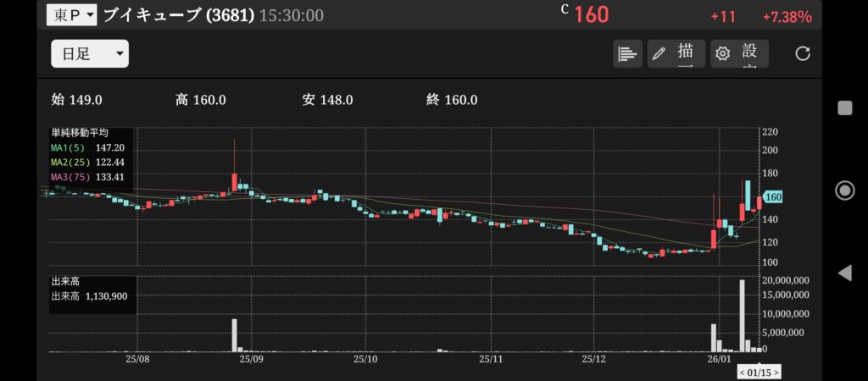Tap the Android recent apps square
The height and width of the screenshot is (381, 868).
coord(844,108)
